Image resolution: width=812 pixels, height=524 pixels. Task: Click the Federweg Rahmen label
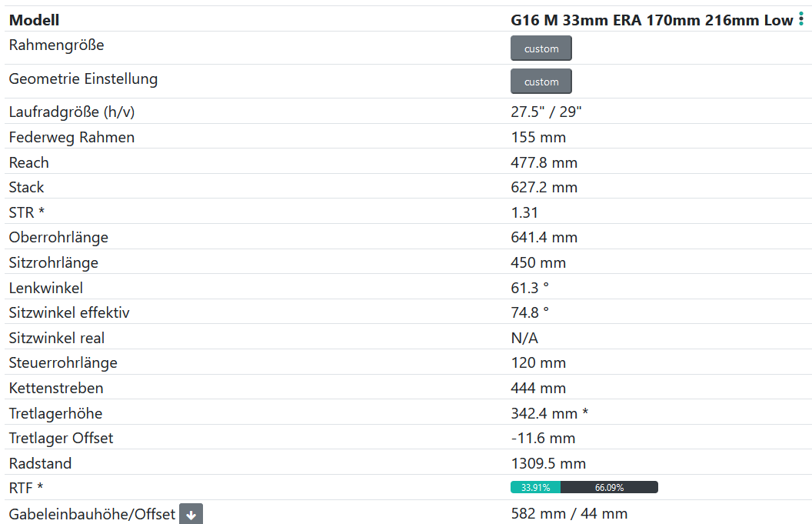72,138
